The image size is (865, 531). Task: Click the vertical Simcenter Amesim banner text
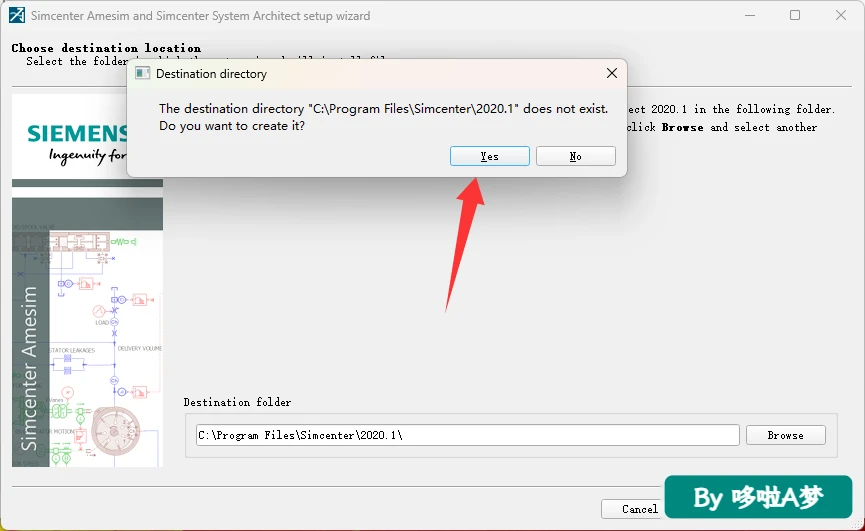point(29,368)
